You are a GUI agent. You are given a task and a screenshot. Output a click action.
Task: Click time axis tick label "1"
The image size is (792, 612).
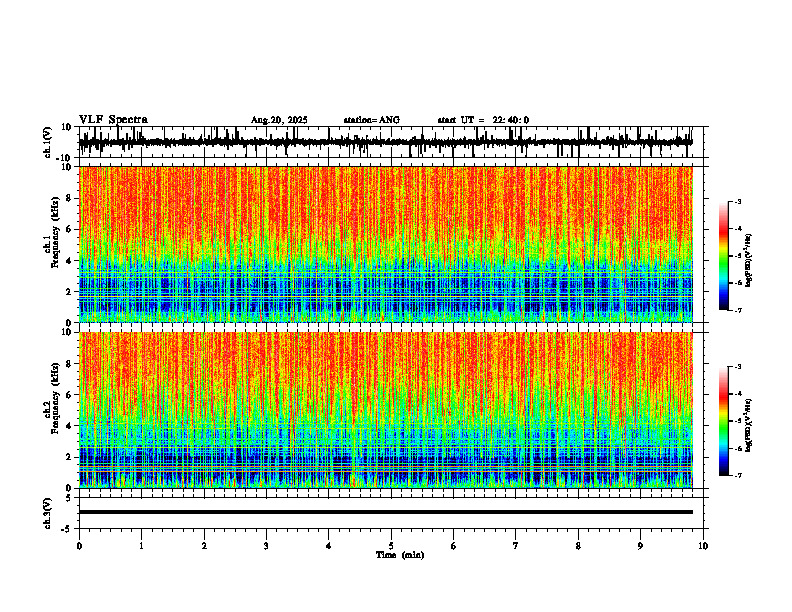(x=141, y=546)
